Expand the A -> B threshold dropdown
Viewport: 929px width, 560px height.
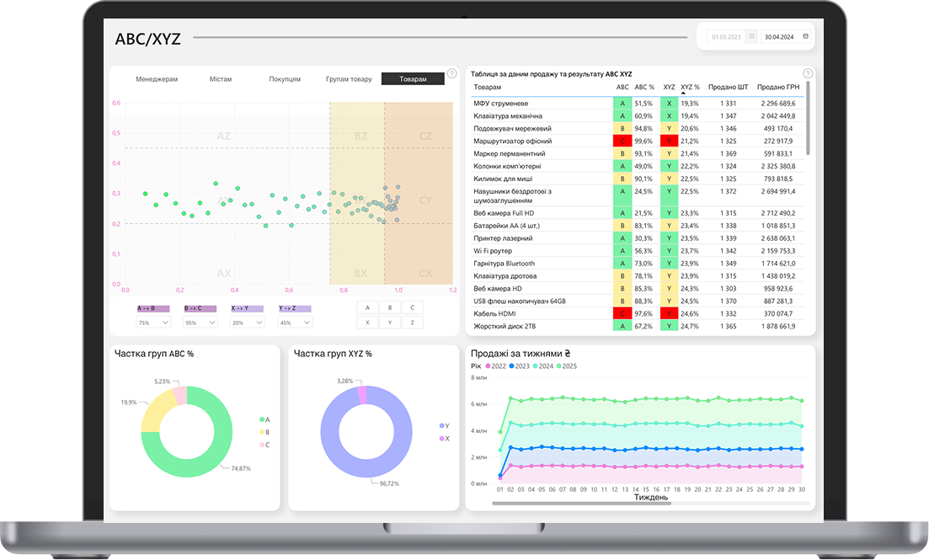coord(153,323)
